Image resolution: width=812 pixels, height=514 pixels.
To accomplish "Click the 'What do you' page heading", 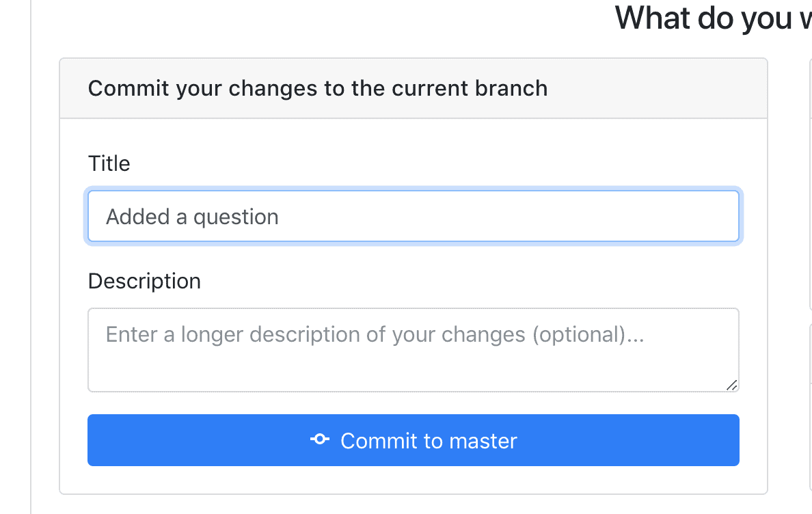I will [713, 18].
